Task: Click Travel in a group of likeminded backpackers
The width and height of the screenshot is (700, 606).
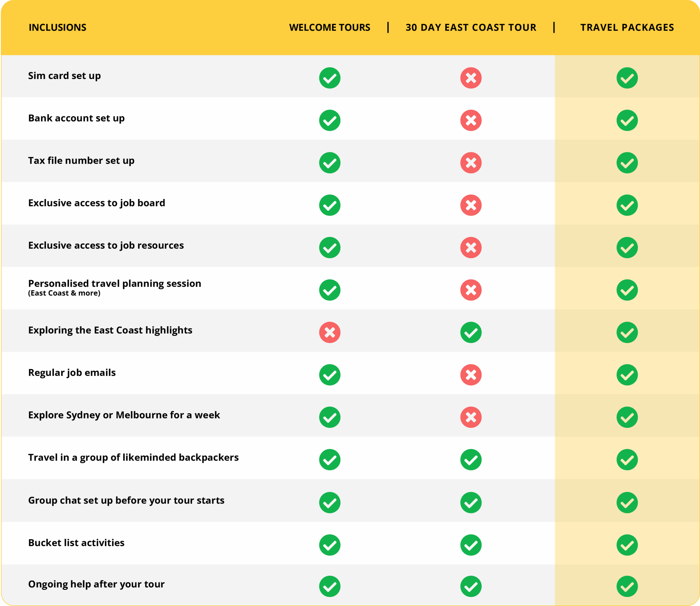Action: (133, 458)
